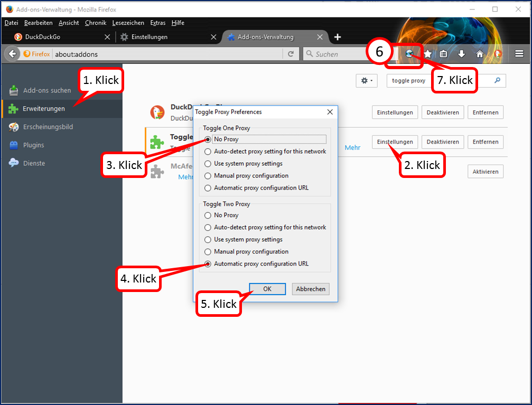Select Use system proxy under Toggle Two

pyautogui.click(x=208, y=240)
